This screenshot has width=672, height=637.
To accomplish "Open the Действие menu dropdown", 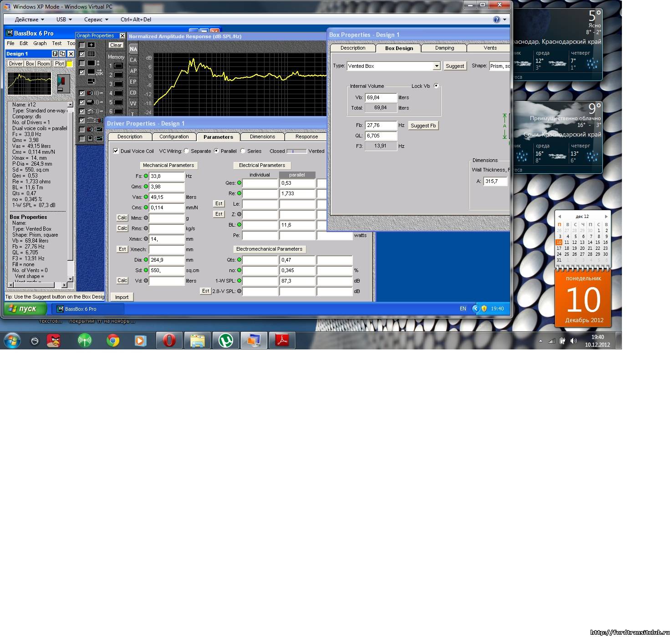I will tap(30, 20).
